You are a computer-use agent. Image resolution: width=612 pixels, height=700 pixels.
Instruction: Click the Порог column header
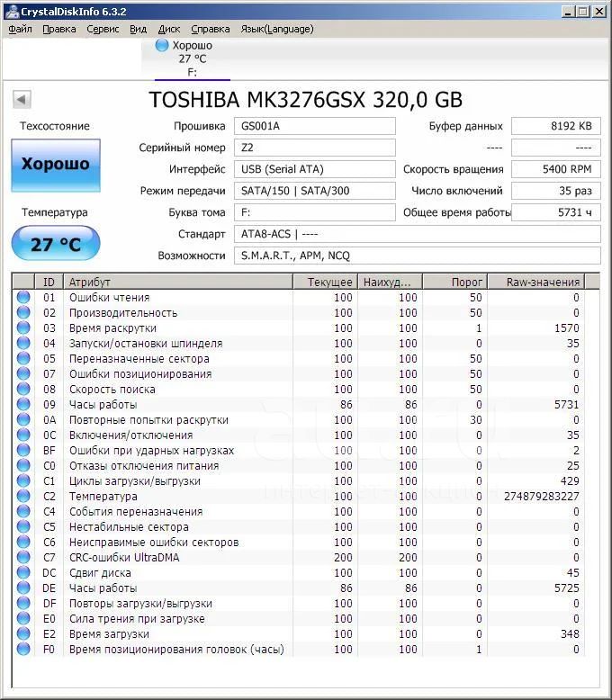coord(454,283)
